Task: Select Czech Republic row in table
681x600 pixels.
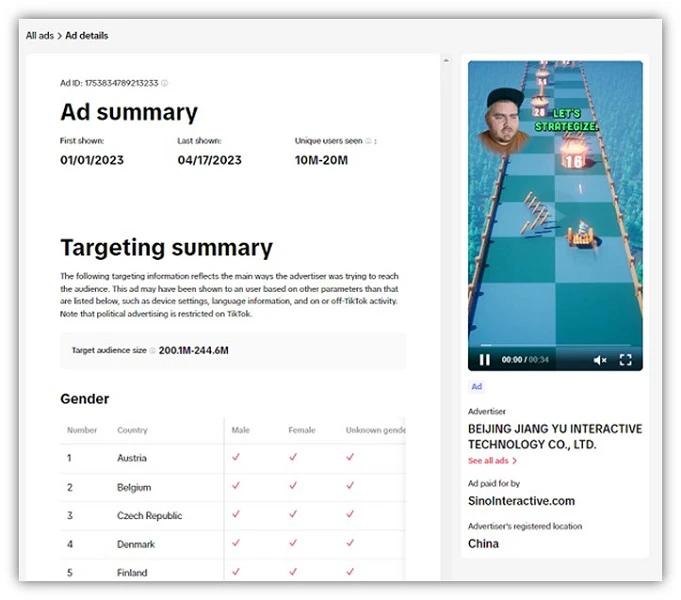Action: (149, 516)
